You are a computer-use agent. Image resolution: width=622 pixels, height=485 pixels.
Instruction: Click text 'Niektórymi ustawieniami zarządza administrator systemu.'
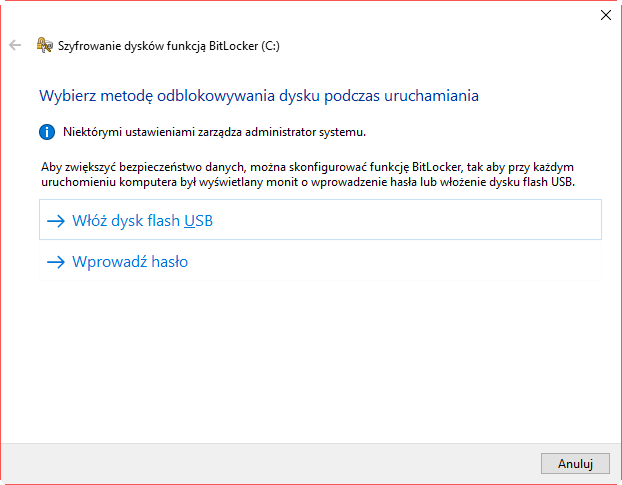(214, 132)
